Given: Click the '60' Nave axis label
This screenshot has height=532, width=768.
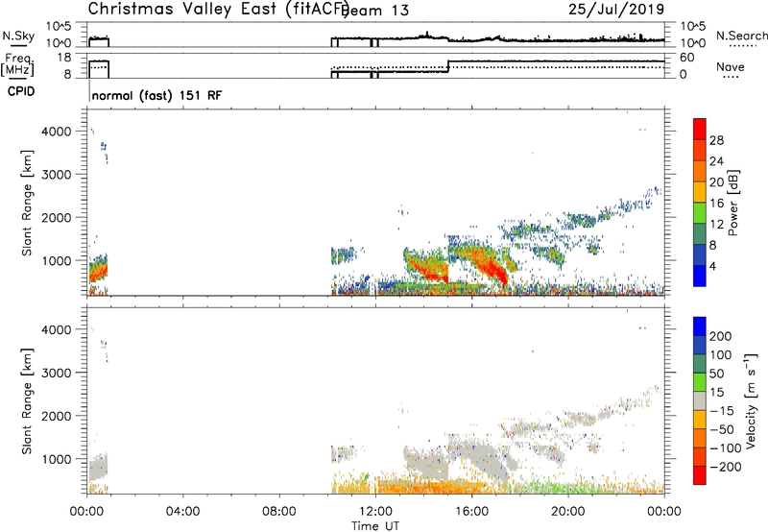Looking at the screenshot, I should pyautogui.click(x=687, y=58).
